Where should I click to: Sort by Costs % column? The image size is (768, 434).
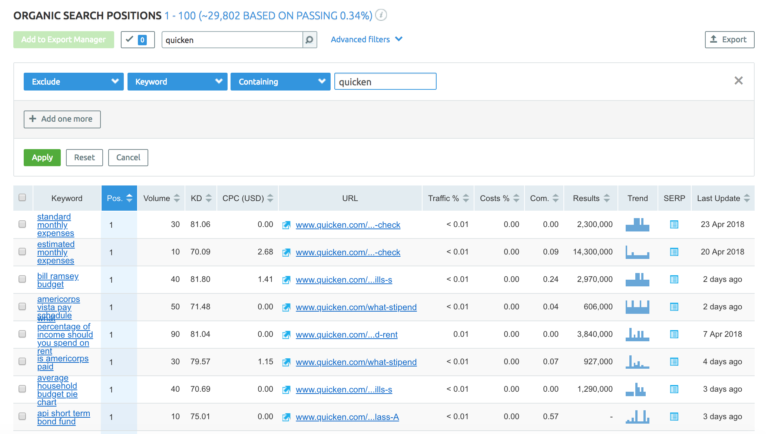click(499, 198)
